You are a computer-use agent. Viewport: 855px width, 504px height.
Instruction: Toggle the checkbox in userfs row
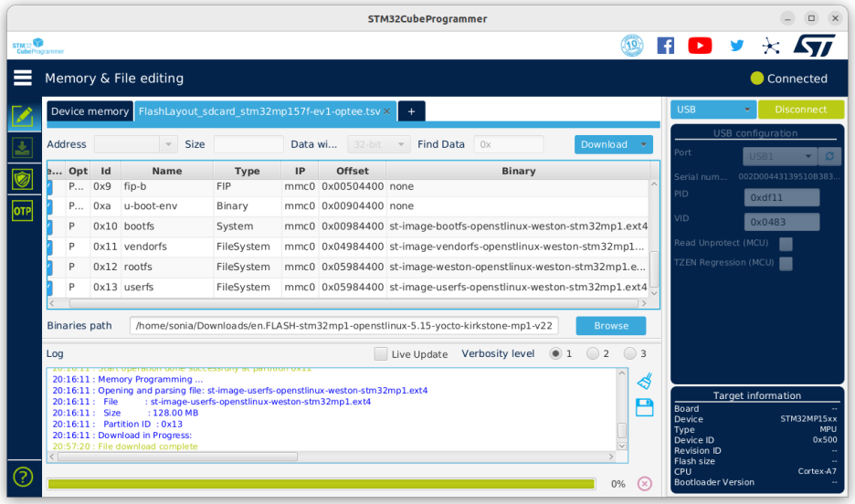49,287
